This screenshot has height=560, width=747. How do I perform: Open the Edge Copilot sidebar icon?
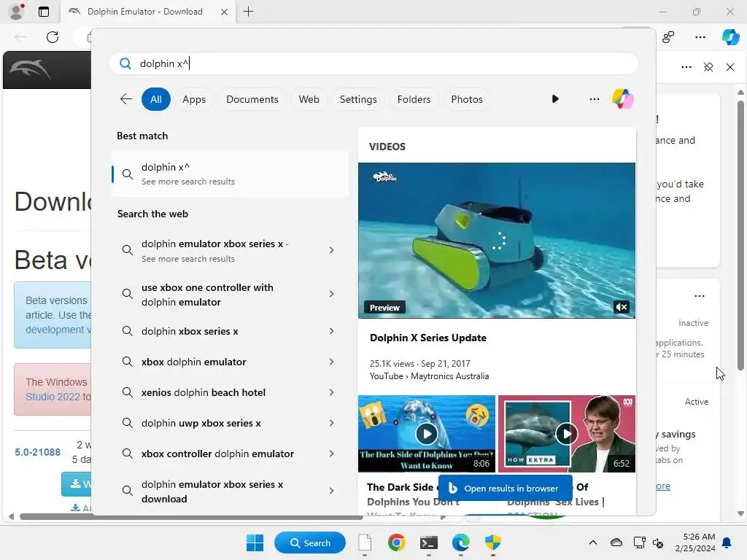[730, 36]
